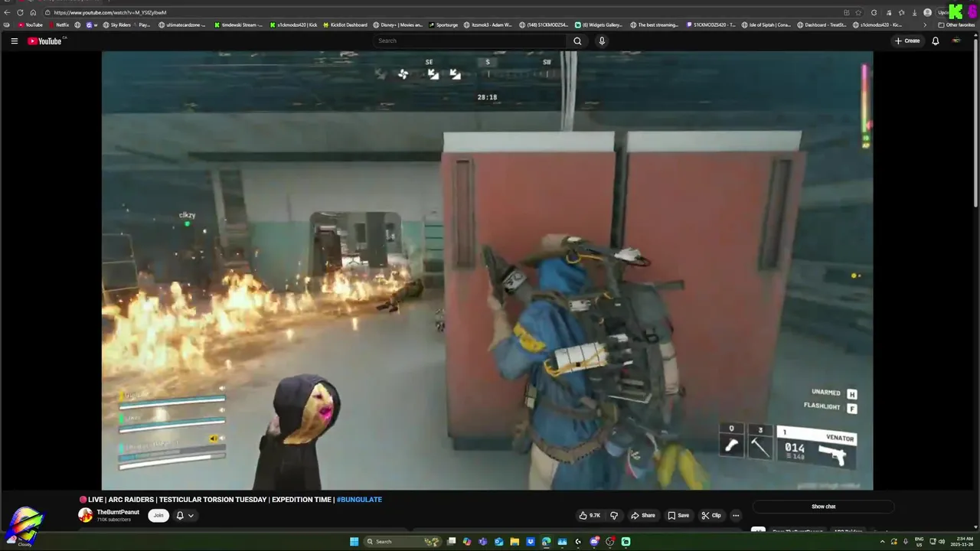Viewport: 980px width, 551px height.
Task: Open Widgets Gallery bookmark
Action: 599,24
